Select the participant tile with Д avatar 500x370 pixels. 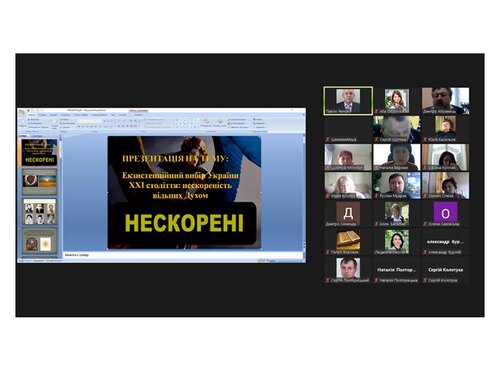pyautogui.click(x=348, y=214)
